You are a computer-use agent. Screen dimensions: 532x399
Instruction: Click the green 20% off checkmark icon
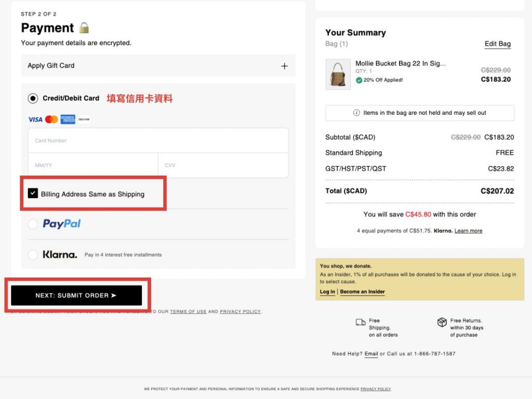(x=359, y=80)
